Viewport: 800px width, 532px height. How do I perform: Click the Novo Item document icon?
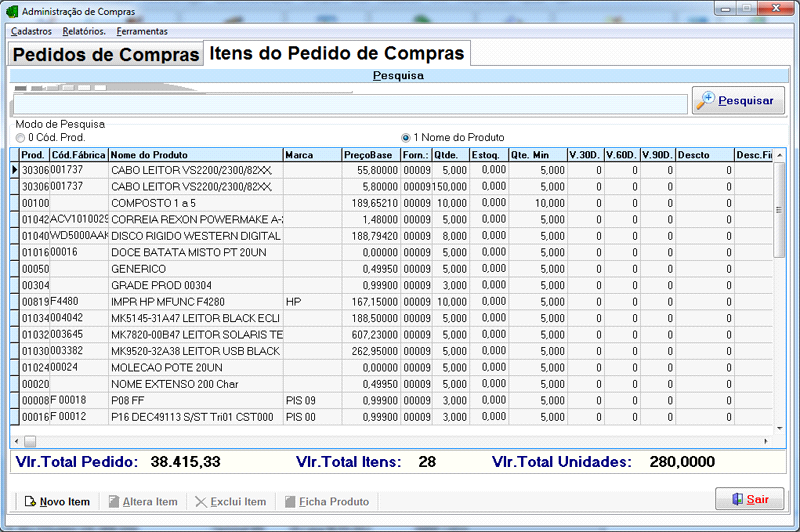[30, 502]
